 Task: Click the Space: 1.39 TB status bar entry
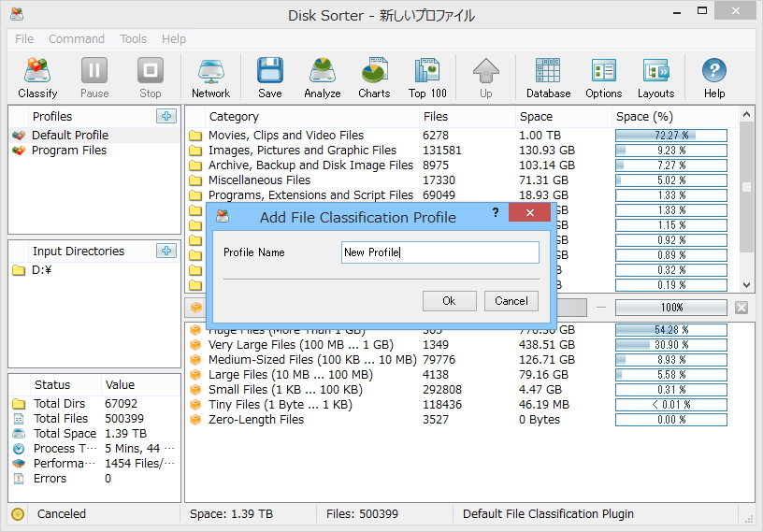point(231,514)
